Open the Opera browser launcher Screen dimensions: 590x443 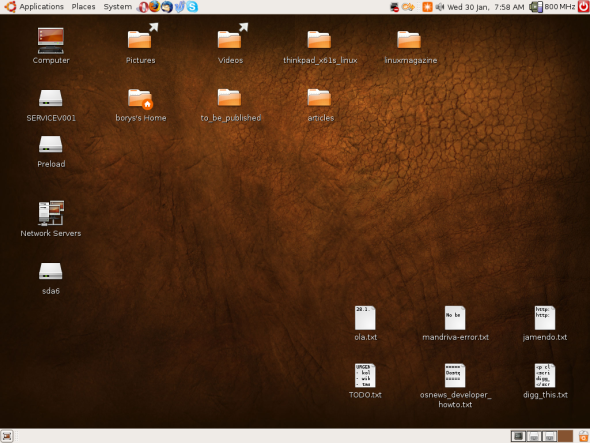tap(143, 7)
